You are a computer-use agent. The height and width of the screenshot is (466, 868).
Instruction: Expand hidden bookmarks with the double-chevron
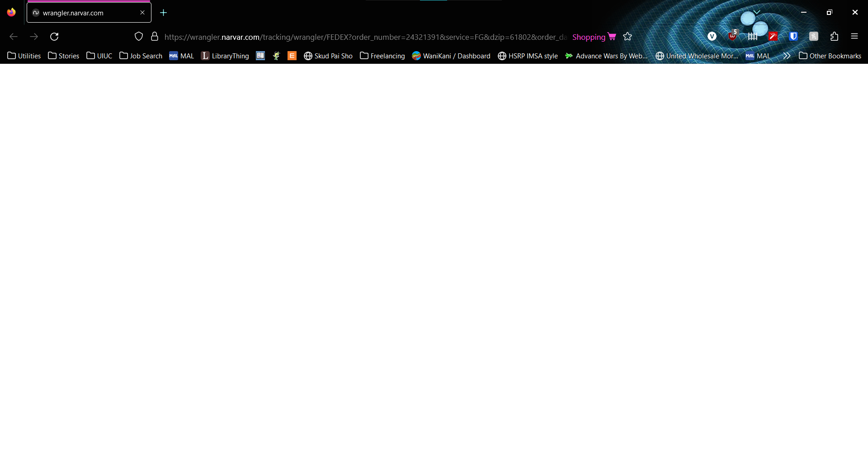(787, 56)
